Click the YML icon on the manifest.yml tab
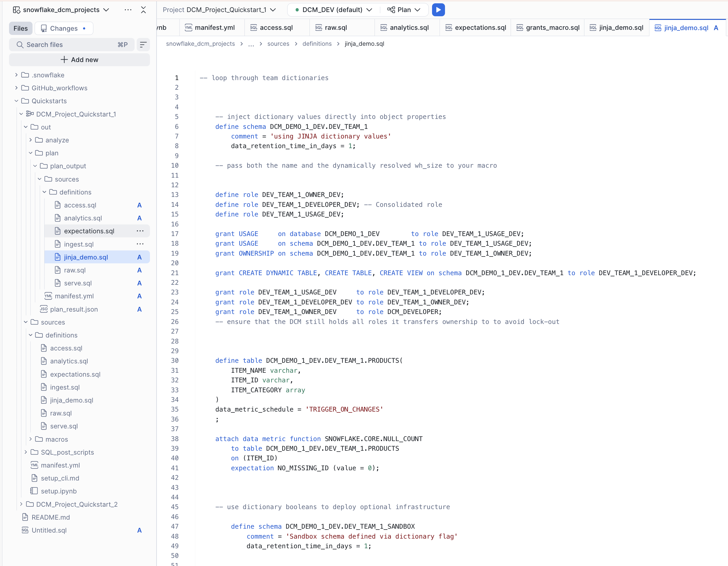Screen dimensions: 728x566 pos(188,28)
